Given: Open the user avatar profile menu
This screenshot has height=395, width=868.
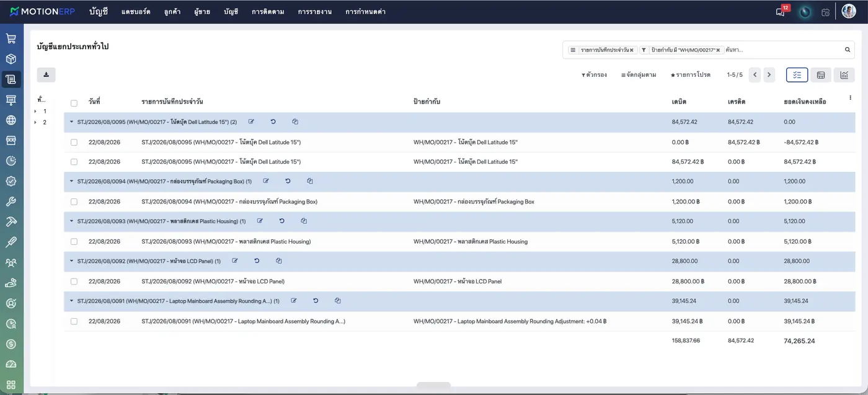Looking at the screenshot, I should (849, 11).
